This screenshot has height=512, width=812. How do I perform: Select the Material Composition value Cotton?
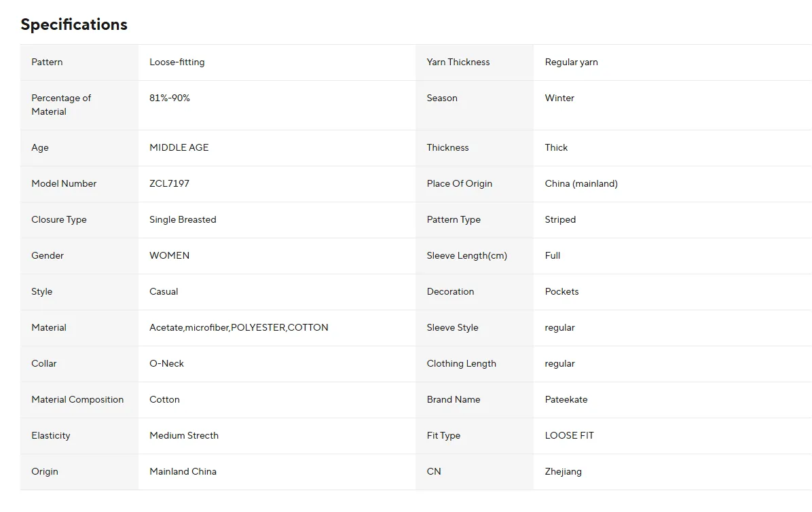(x=164, y=400)
